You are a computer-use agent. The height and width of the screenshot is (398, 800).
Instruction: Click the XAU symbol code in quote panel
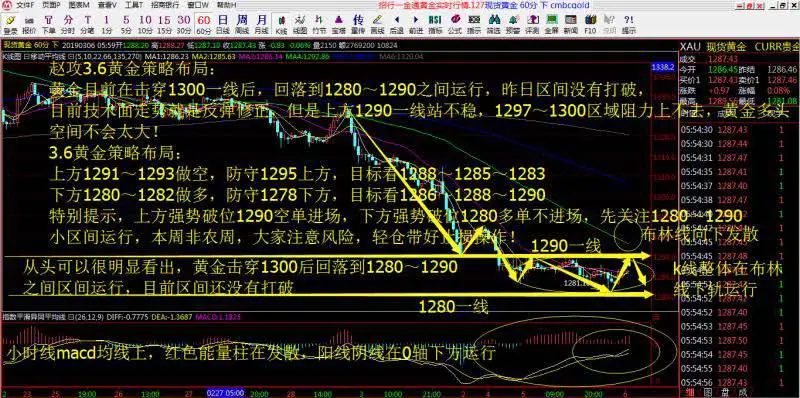(689, 47)
